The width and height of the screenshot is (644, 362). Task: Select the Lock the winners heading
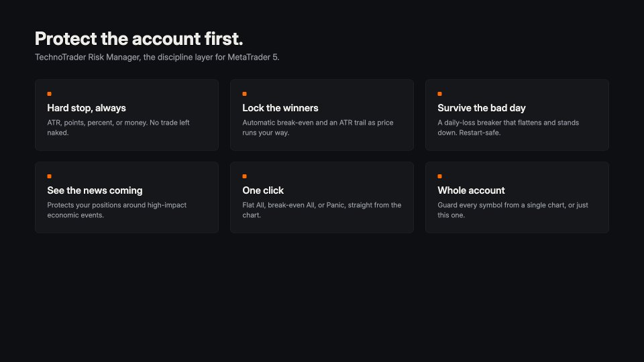click(x=280, y=108)
